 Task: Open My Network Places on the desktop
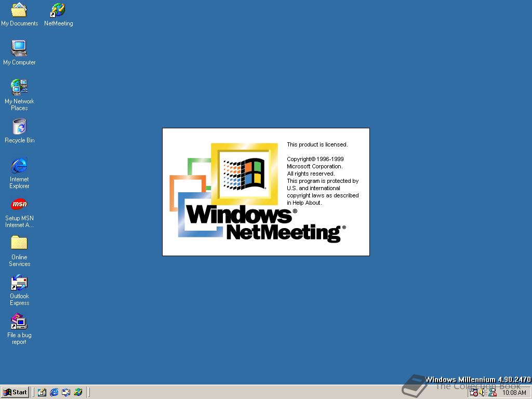click(19, 95)
